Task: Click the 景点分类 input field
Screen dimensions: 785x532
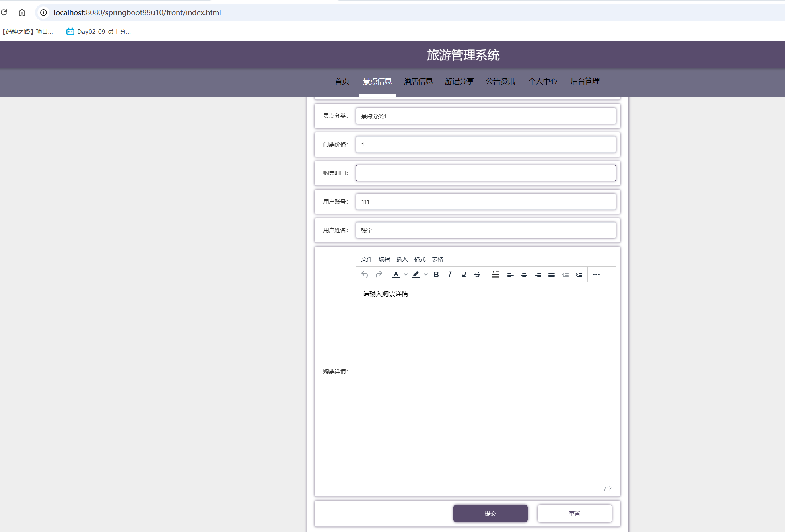Action: click(486, 116)
